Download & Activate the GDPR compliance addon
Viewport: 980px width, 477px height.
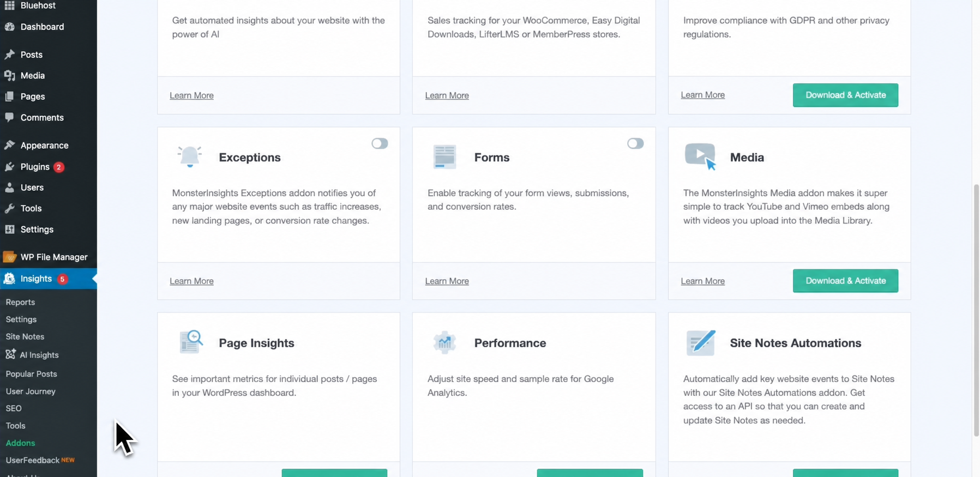pyautogui.click(x=845, y=95)
